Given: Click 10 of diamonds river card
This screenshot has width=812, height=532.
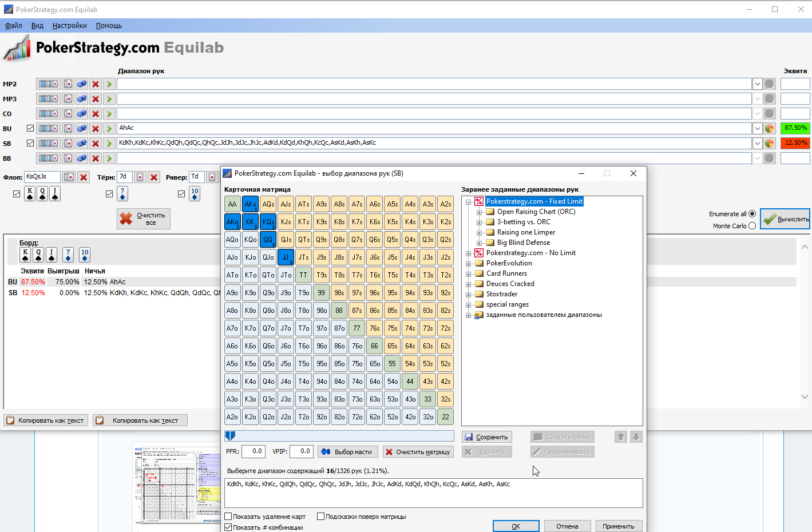Looking at the screenshot, I should point(195,194).
